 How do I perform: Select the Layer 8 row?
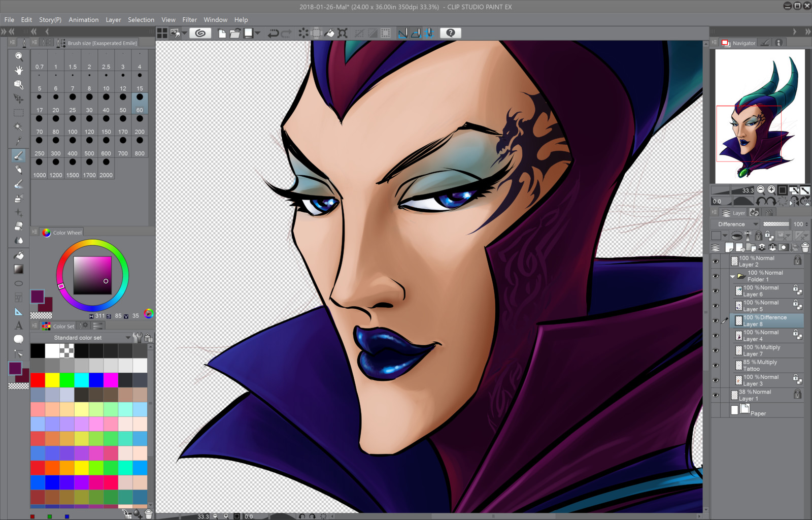(766, 320)
